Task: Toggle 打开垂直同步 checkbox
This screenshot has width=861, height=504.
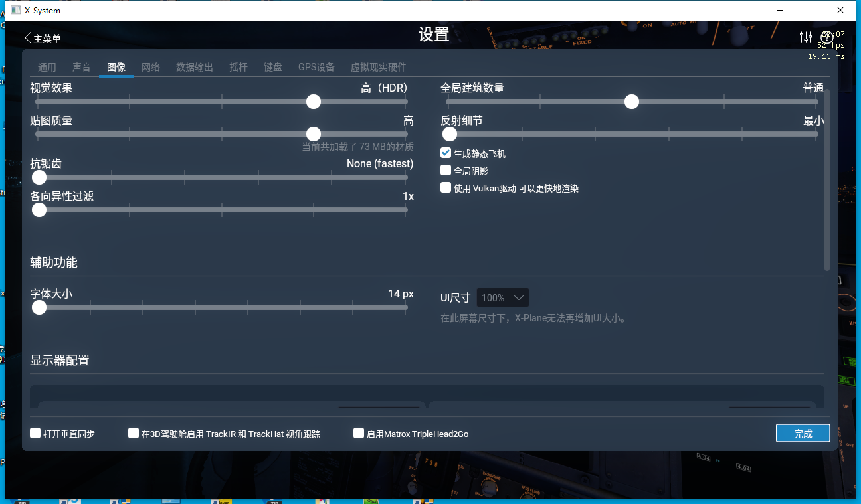Action: 35,433
